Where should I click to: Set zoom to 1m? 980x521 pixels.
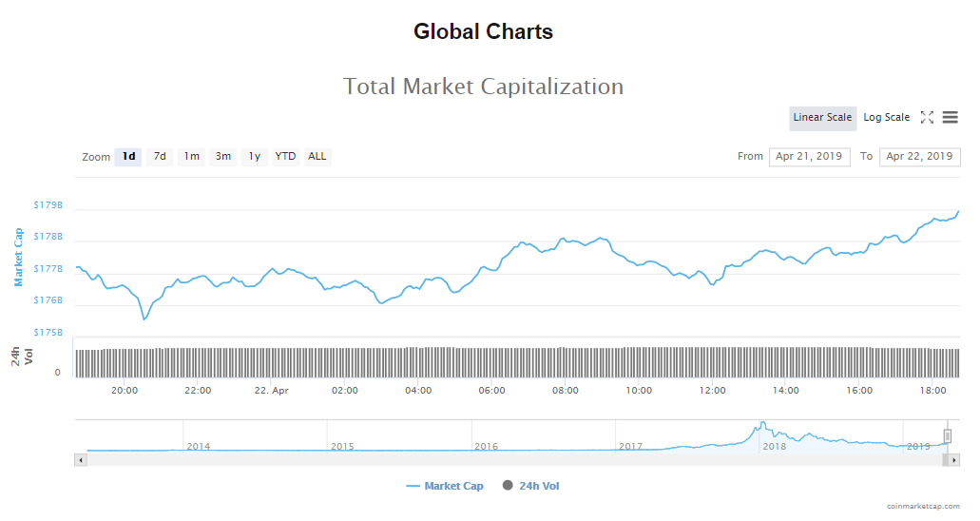[191, 157]
